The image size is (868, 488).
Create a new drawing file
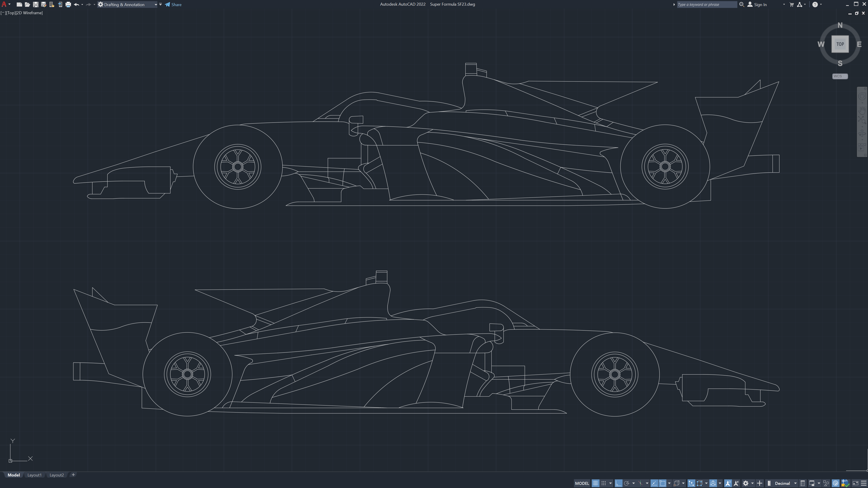[x=19, y=4]
